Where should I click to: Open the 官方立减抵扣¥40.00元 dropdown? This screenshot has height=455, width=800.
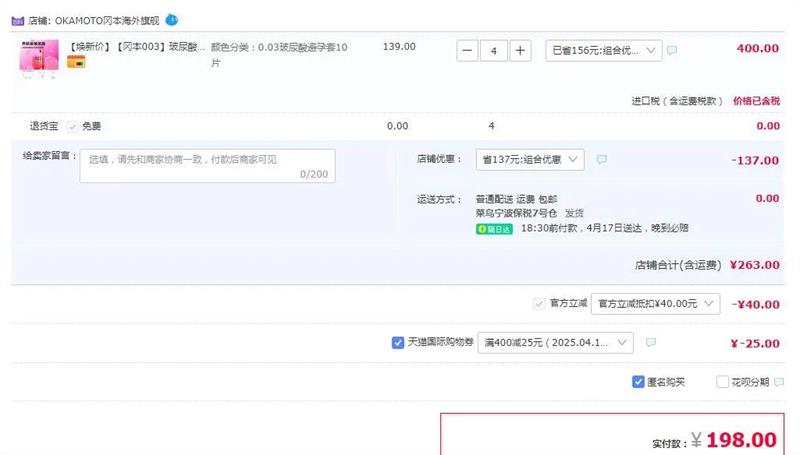point(656,303)
